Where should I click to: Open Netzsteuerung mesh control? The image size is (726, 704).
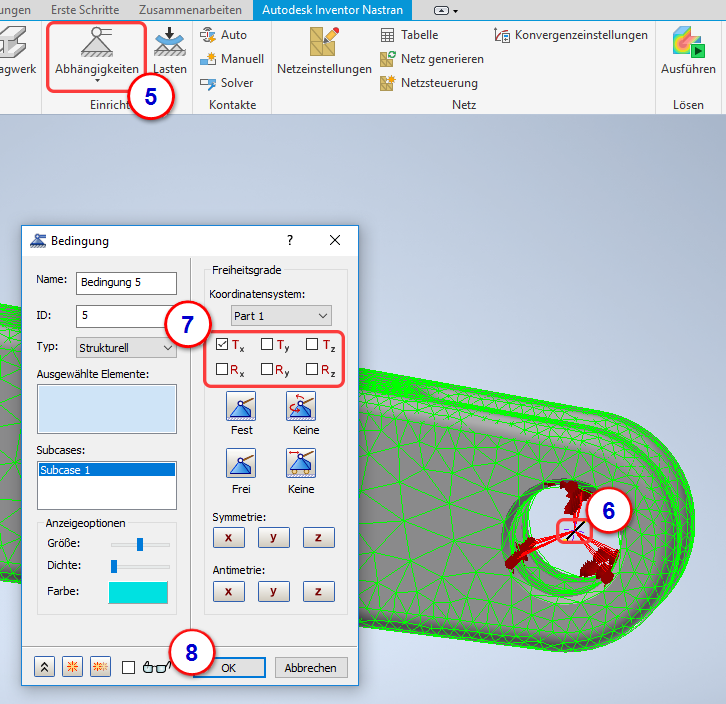click(429, 83)
